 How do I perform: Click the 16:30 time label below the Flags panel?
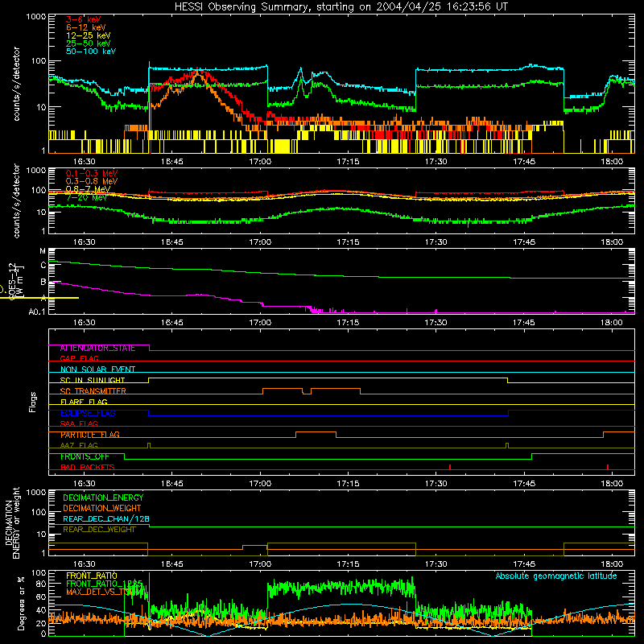pyautogui.click(x=85, y=484)
